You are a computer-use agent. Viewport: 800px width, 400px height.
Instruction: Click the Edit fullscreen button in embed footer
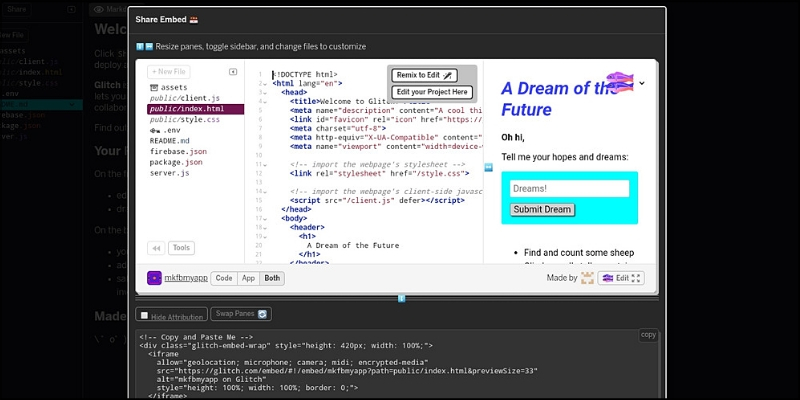pos(621,278)
